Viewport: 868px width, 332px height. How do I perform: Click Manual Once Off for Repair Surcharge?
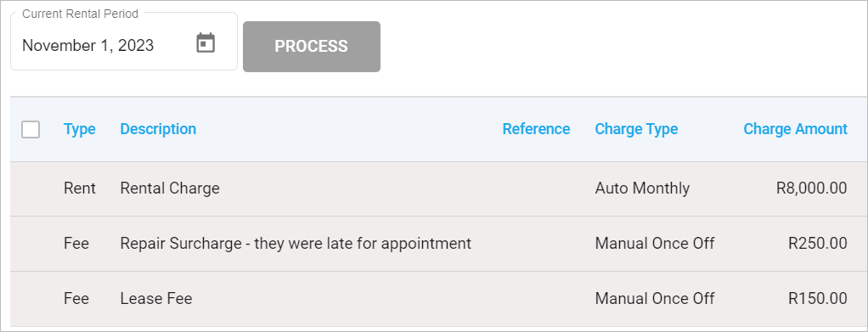click(654, 244)
